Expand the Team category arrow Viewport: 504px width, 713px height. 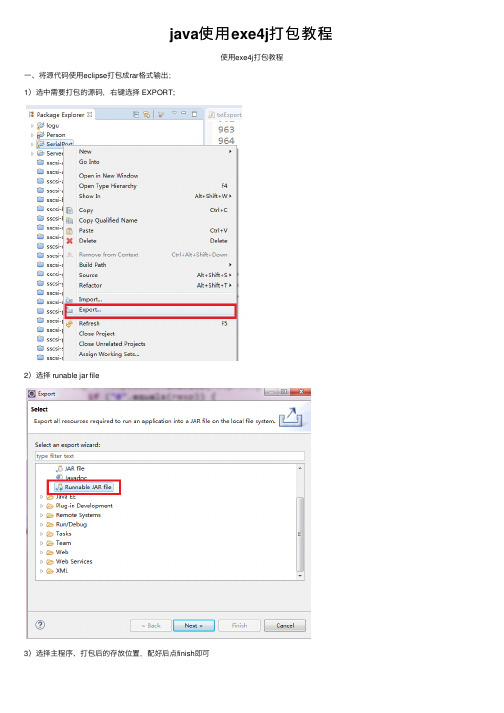point(41,543)
